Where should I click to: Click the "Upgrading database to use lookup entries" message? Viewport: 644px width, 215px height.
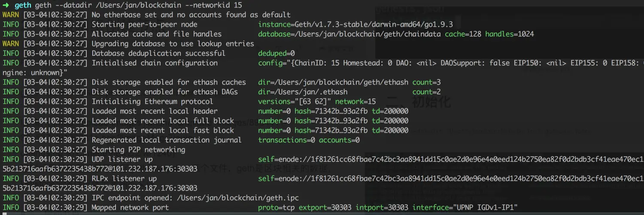(173, 44)
